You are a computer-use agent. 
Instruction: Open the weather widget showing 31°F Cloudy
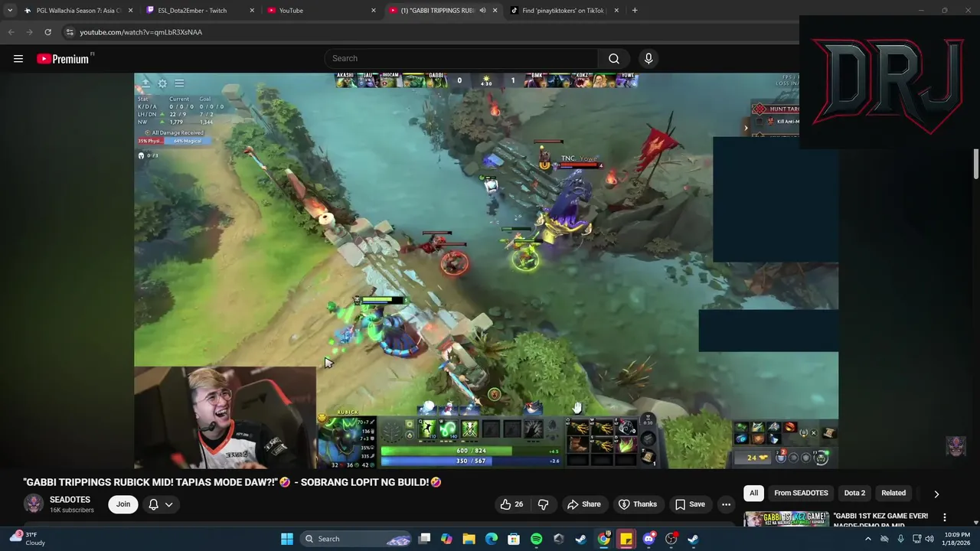(28, 539)
